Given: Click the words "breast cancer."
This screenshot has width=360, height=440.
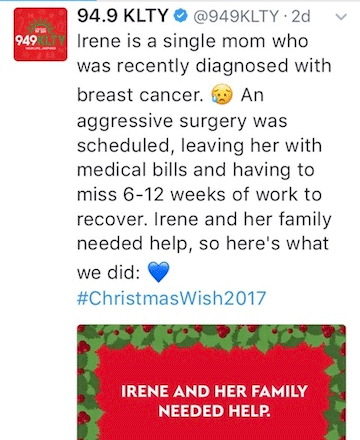Looking at the screenshot, I should (140, 95).
